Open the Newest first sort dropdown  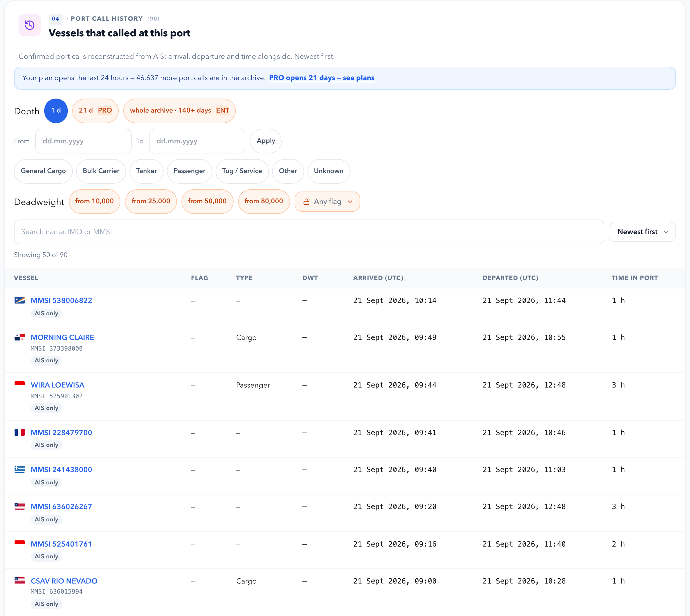[642, 232]
